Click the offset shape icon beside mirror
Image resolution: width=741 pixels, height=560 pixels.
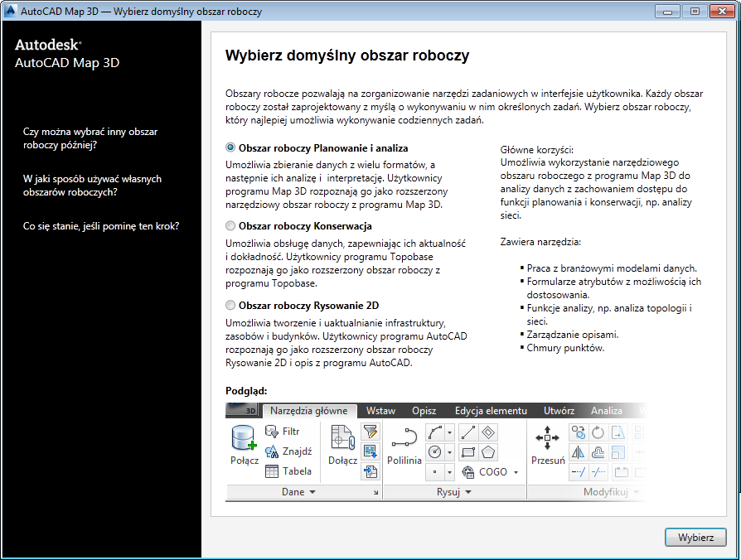click(x=598, y=452)
